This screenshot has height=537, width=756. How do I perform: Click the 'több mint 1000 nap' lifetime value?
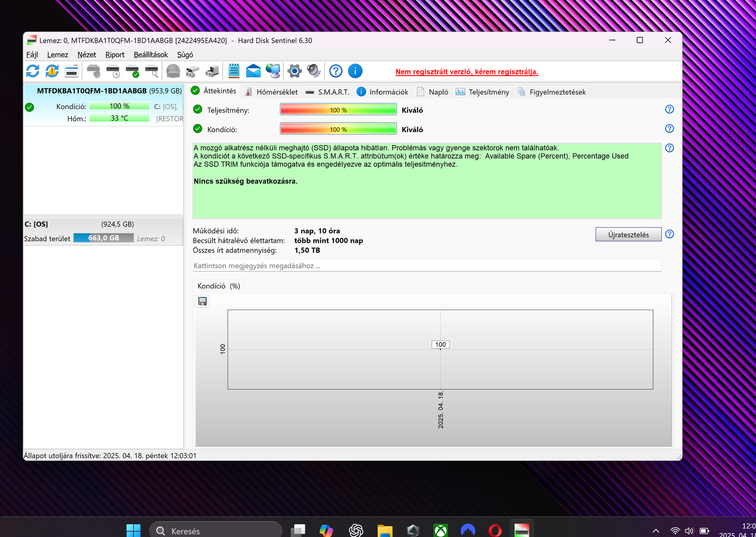coord(329,241)
